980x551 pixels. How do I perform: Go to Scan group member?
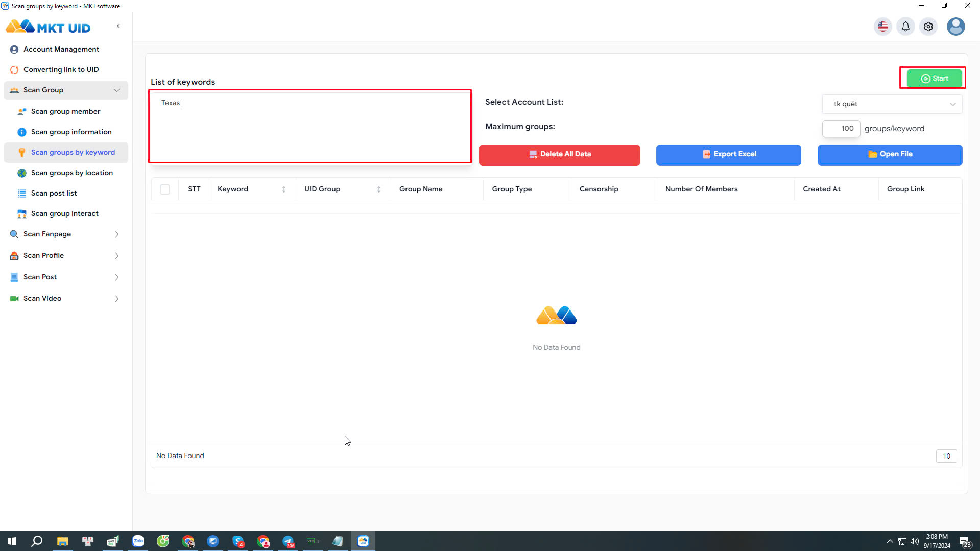pos(65,111)
